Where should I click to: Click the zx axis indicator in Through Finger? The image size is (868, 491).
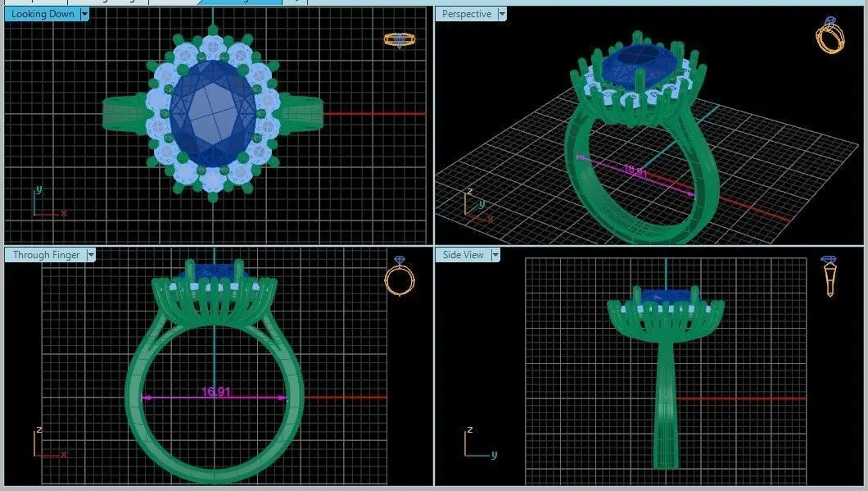(x=50, y=443)
